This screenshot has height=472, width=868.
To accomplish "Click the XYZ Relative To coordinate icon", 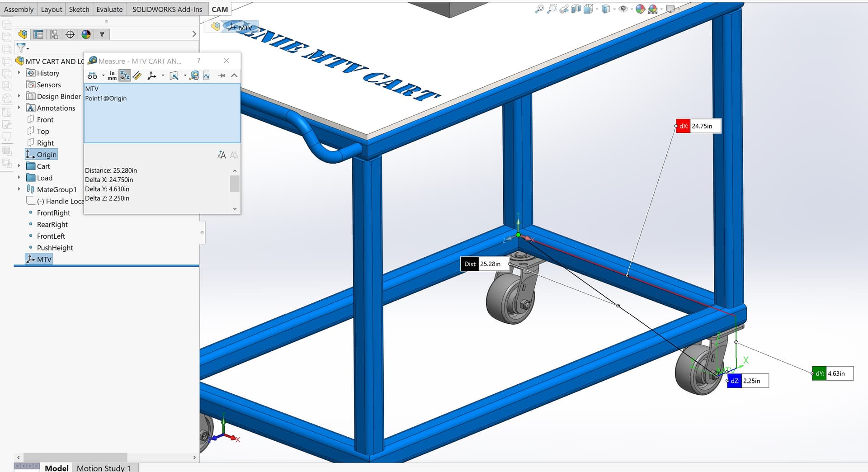I will point(152,76).
